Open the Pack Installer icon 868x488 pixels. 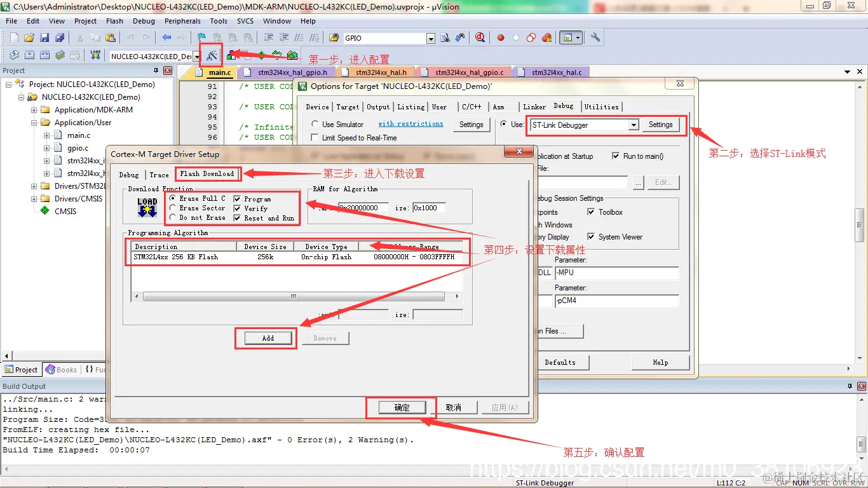[292, 56]
